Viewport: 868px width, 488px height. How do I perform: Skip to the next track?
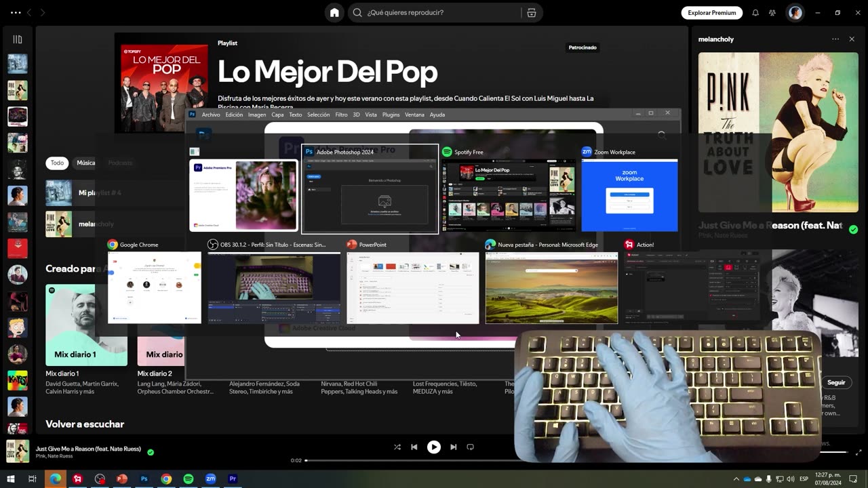(x=453, y=447)
